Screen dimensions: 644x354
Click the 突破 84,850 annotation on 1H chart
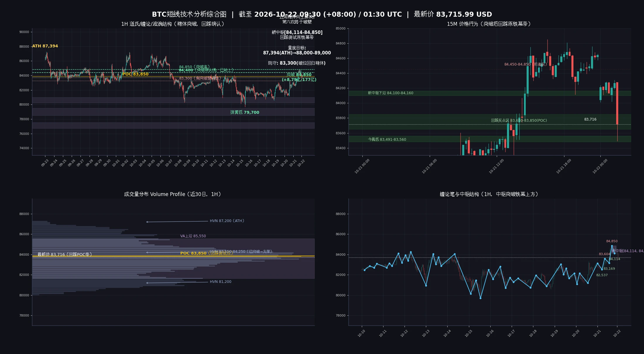pos(299,75)
